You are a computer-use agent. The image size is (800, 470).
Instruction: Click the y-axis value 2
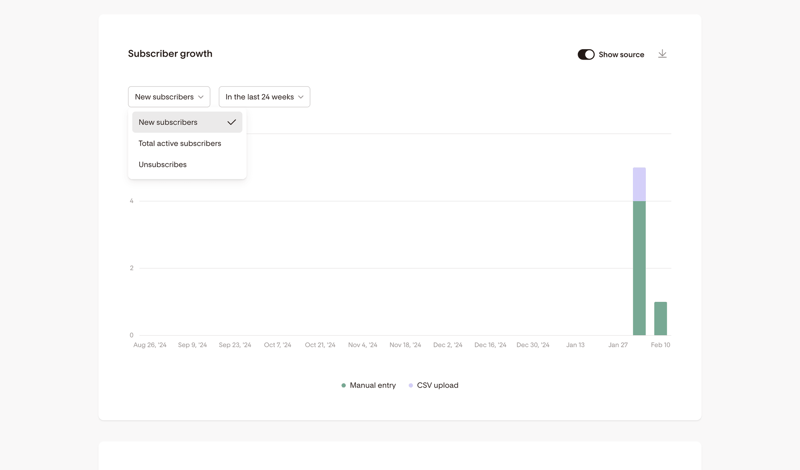point(132,268)
